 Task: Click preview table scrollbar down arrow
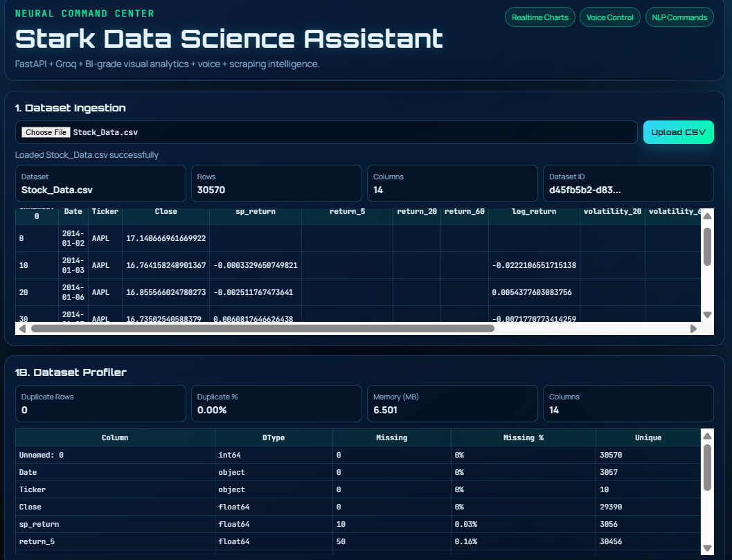coord(707,315)
